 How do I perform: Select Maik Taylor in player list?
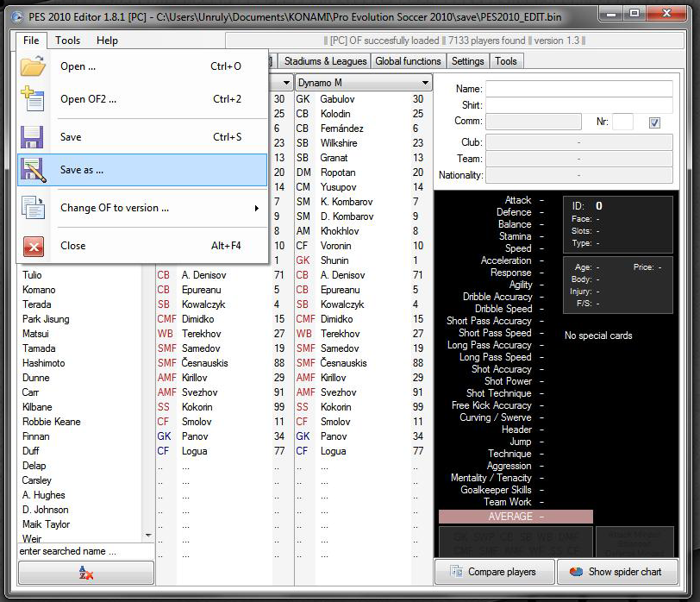pos(46,524)
